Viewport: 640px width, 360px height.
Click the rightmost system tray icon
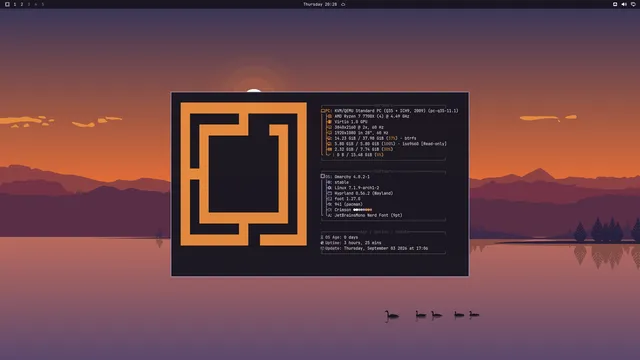633,4
